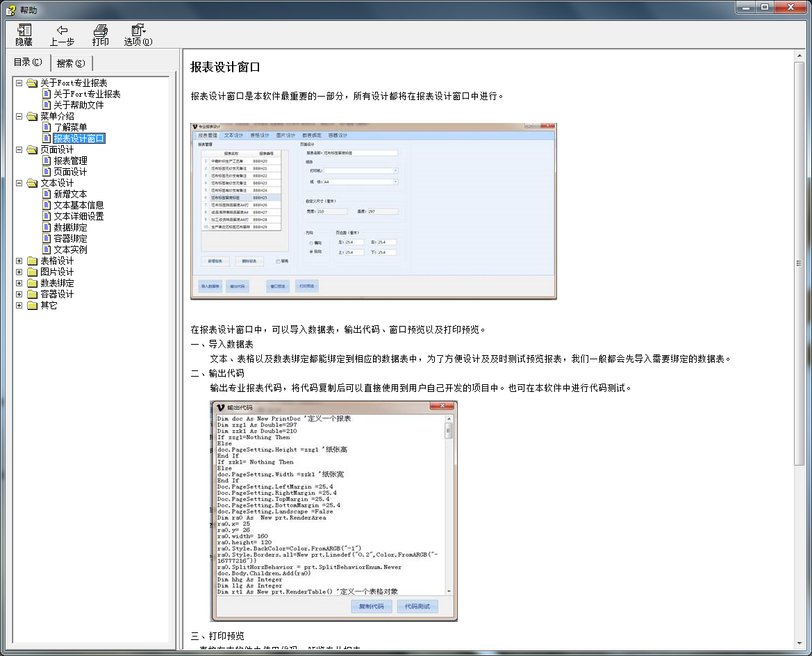Open the 数据绑定 help topic

tap(70, 228)
